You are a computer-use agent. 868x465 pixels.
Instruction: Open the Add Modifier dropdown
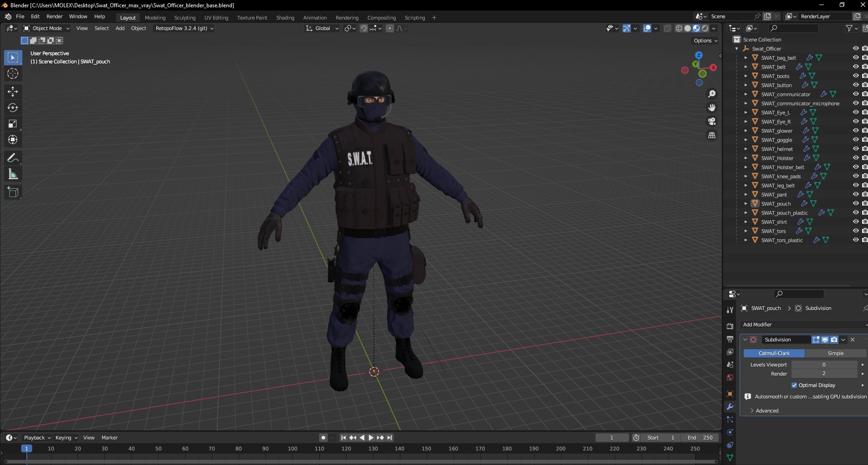(804, 325)
